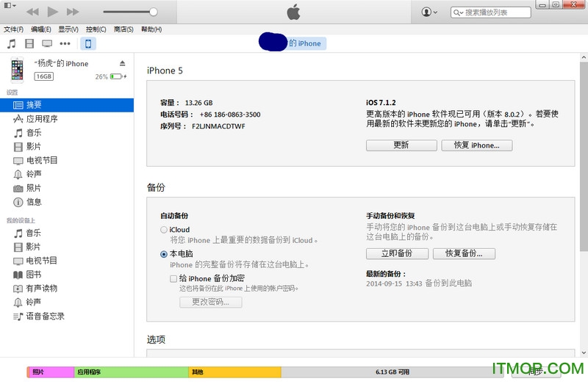Select the 本电脑 backup radio button
Viewport: 588px width, 387px height.
164,254
